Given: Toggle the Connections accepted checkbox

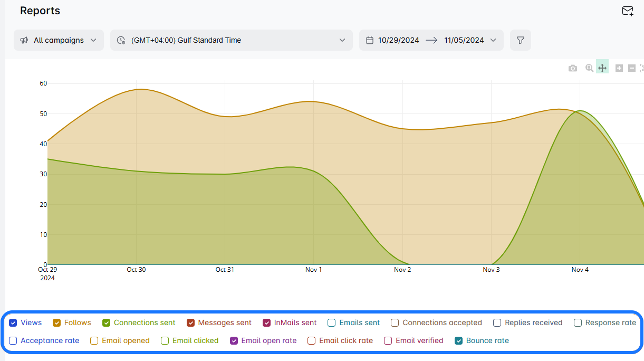Looking at the screenshot, I should 395,322.
